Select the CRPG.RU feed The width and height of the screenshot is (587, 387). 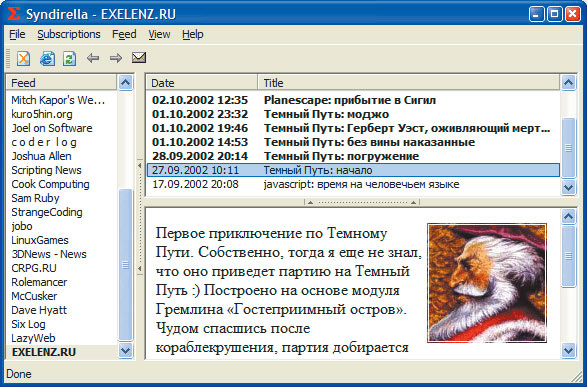[34, 268]
